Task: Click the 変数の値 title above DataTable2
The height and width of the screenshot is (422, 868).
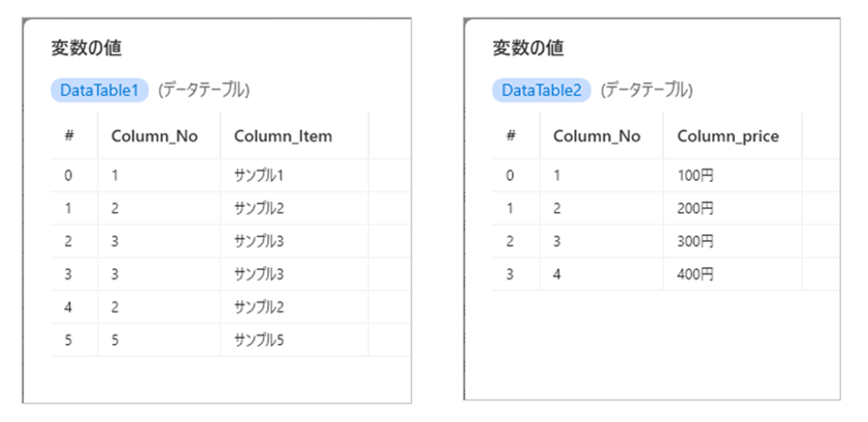Action: point(528,48)
